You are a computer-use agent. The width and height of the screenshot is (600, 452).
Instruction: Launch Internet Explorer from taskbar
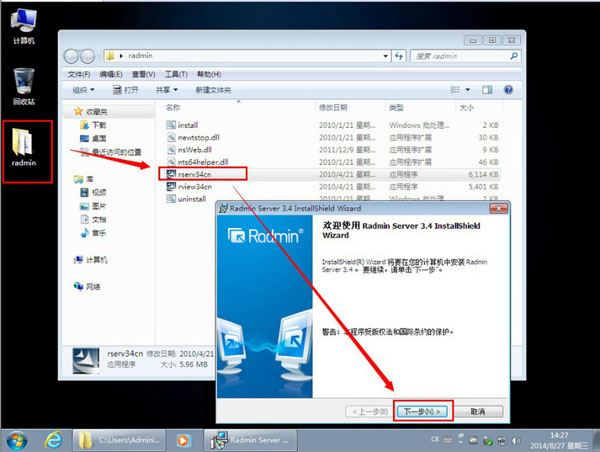[53, 441]
